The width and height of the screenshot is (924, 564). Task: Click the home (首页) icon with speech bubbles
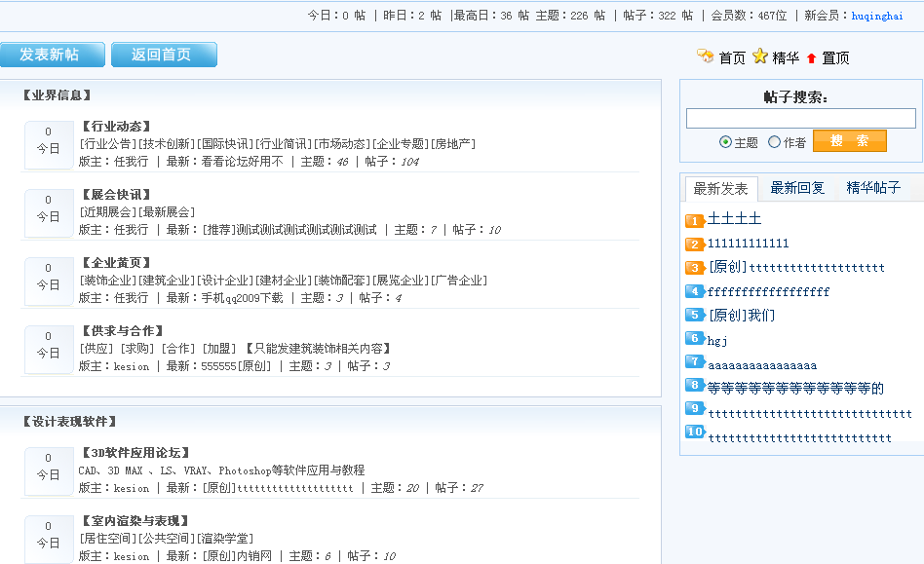coord(706,57)
